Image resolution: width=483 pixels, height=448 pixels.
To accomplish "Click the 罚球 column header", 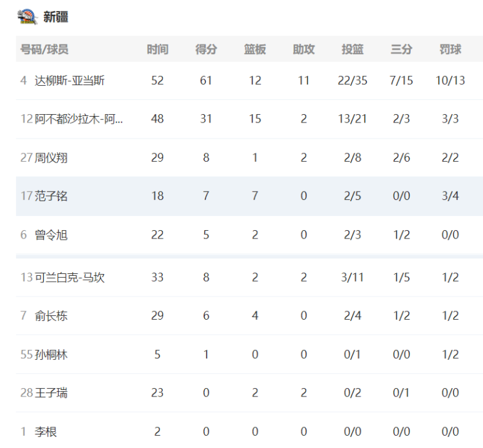I will pyautogui.click(x=450, y=50).
